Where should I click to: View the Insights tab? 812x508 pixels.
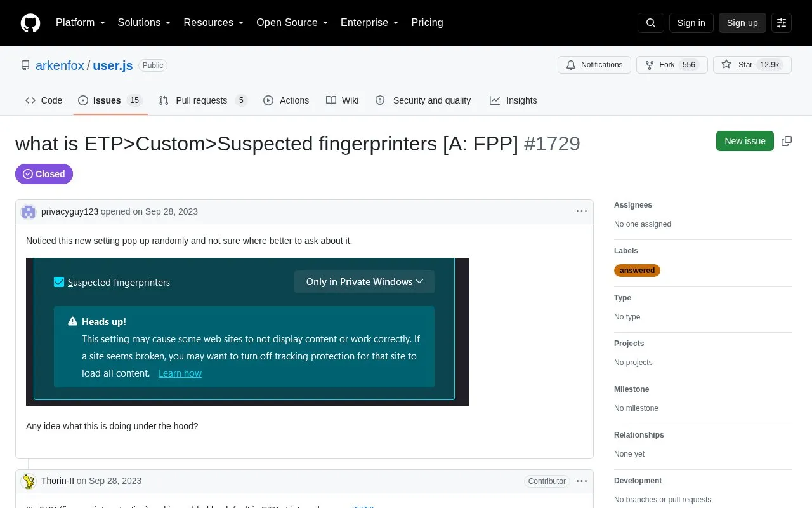513,100
